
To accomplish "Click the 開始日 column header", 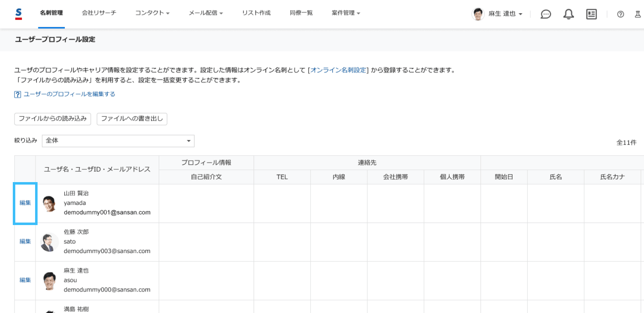I will click(x=504, y=177).
